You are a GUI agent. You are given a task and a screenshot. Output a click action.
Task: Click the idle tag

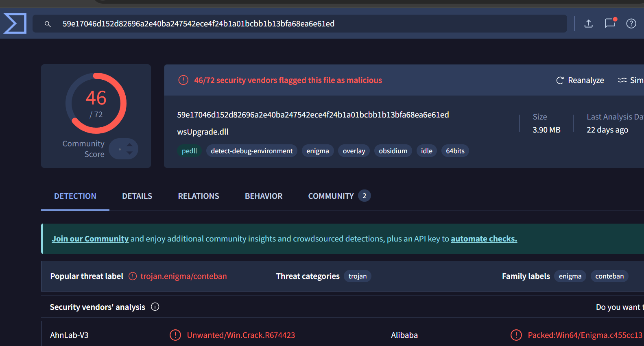[x=427, y=151]
